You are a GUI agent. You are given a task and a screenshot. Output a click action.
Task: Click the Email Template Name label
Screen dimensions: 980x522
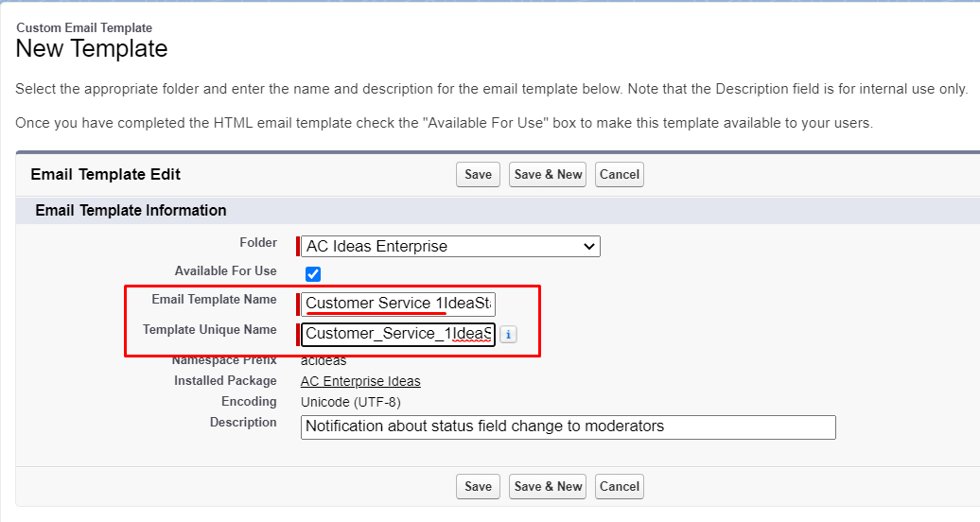coord(214,300)
